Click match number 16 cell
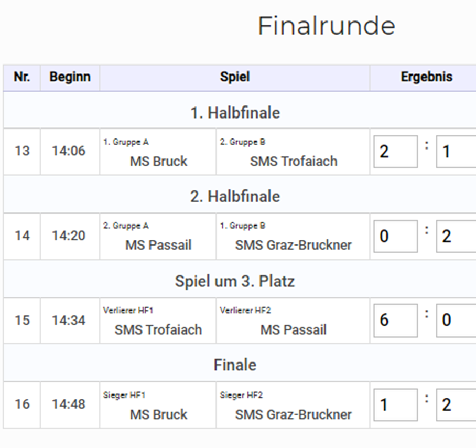Screen dimensions: 476x448 22,404
